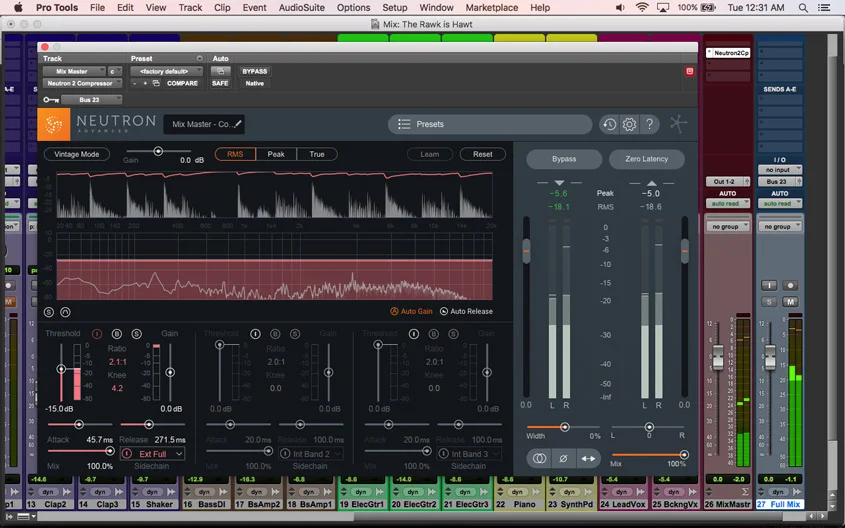Toggle Auto Release
Viewport: 845px width, 528px height.
click(466, 311)
